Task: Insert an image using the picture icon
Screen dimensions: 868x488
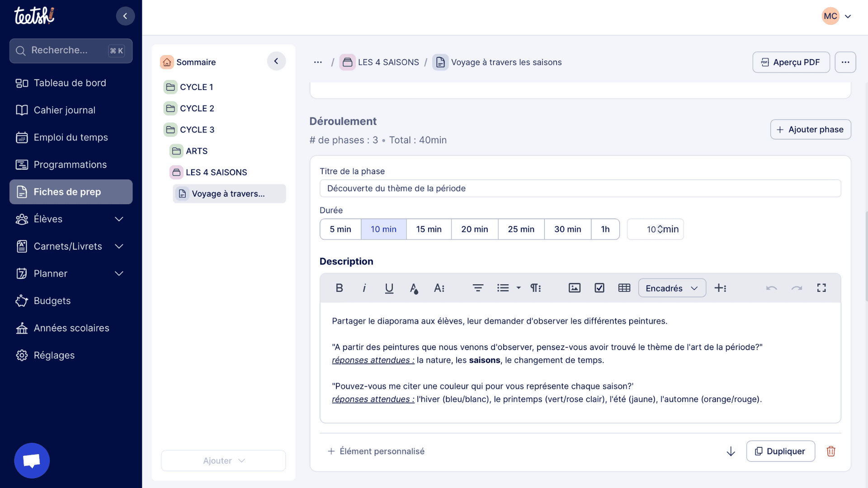Action: tap(574, 288)
